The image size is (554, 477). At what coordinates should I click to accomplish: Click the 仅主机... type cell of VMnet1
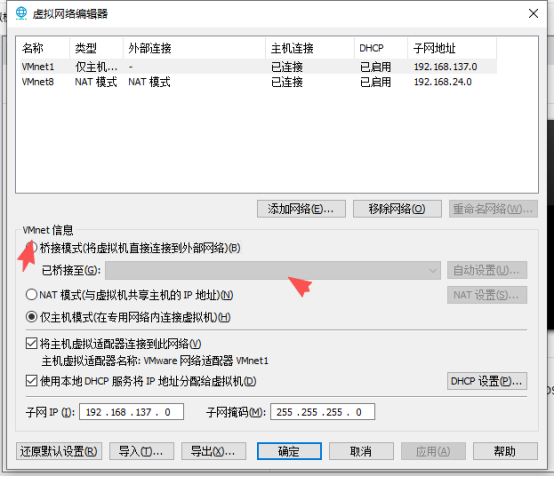96,66
